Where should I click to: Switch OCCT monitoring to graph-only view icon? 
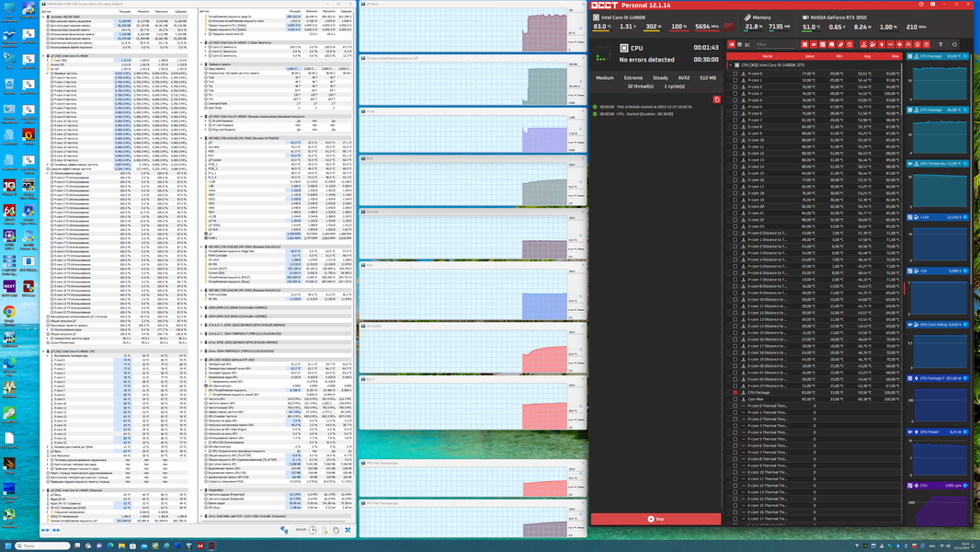746,44
